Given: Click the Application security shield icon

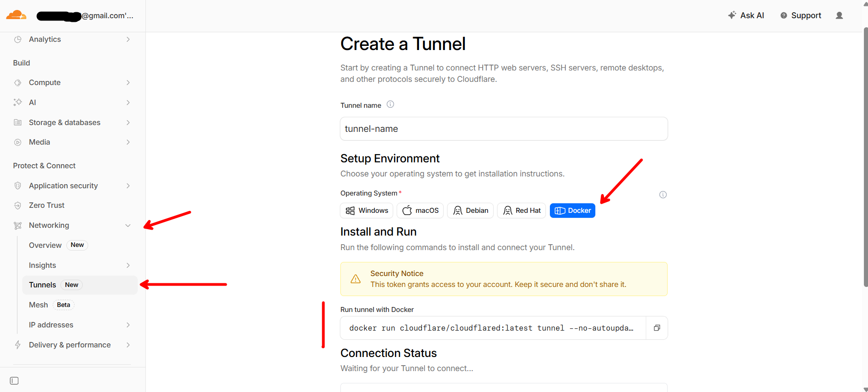Looking at the screenshot, I should click(x=18, y=186).
